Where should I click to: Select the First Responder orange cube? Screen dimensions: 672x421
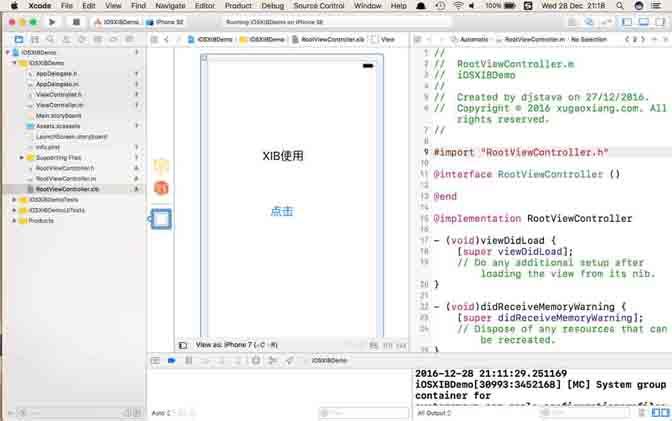point(161,188)
